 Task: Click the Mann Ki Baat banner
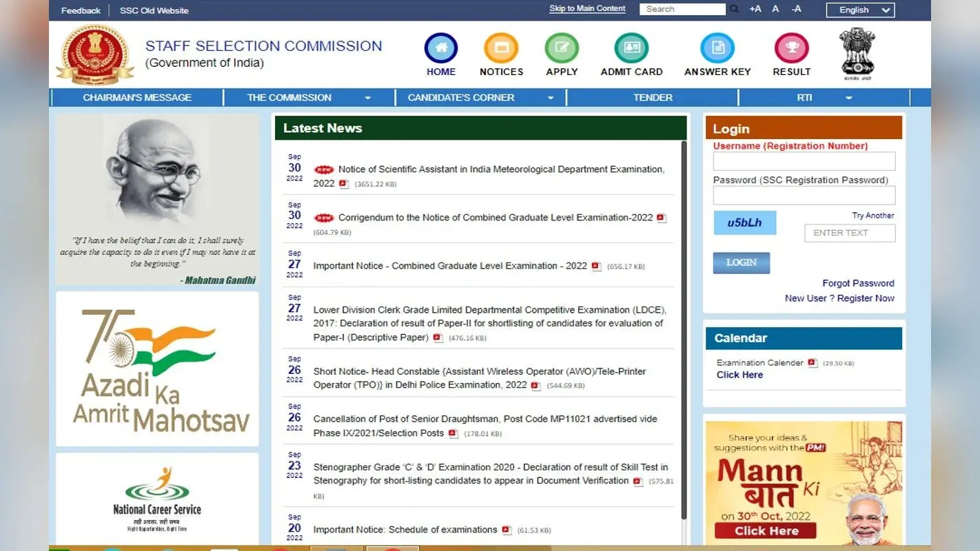[804, 483]
